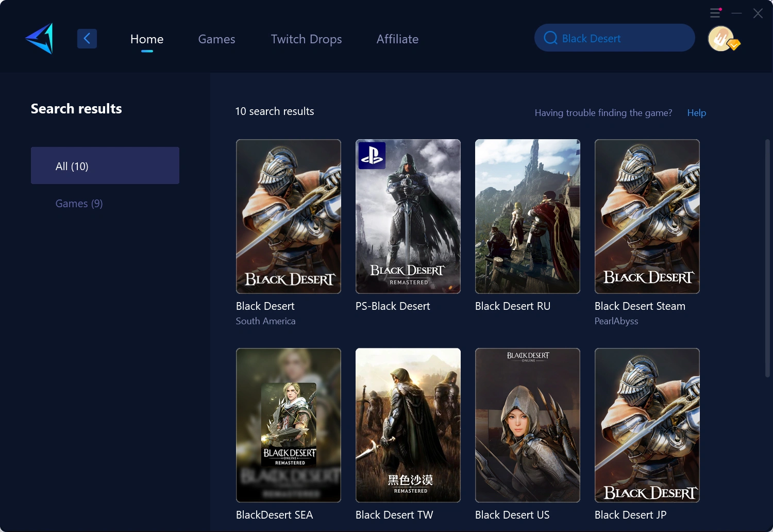Click the GearUP Booster logo icon
This screenshot has width=773, height=532.
(40, 38)
